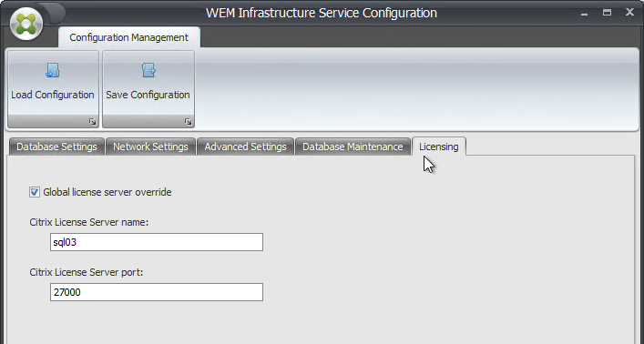Click the Save Configuration icon

coord(148,70)
